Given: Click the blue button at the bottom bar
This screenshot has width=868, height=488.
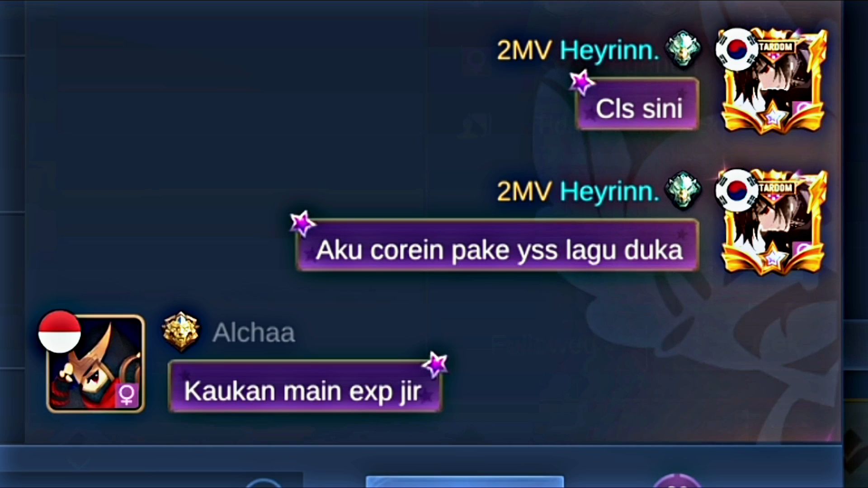Looking at the screenshot, I should tap(465, 481).
